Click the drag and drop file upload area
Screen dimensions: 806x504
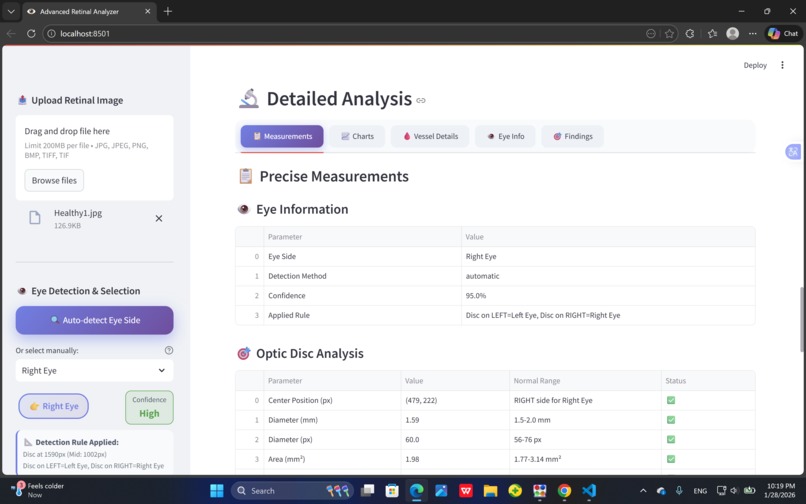tap(95, 157)
